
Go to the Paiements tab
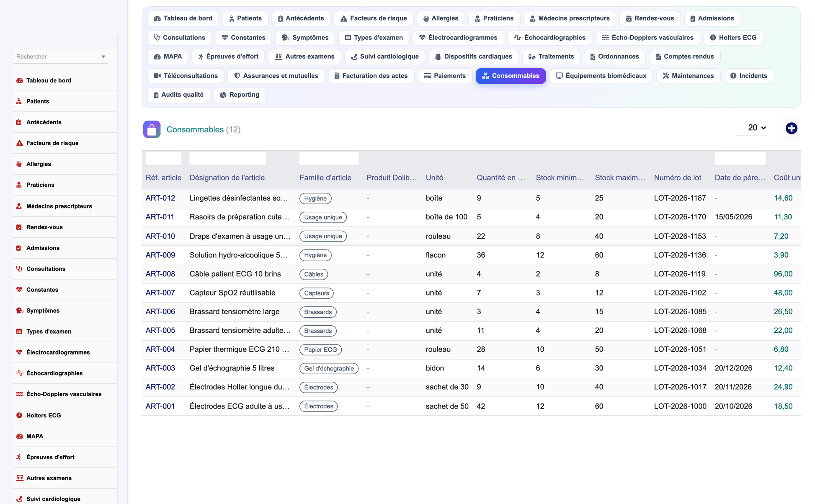click(x=445, y=76)
